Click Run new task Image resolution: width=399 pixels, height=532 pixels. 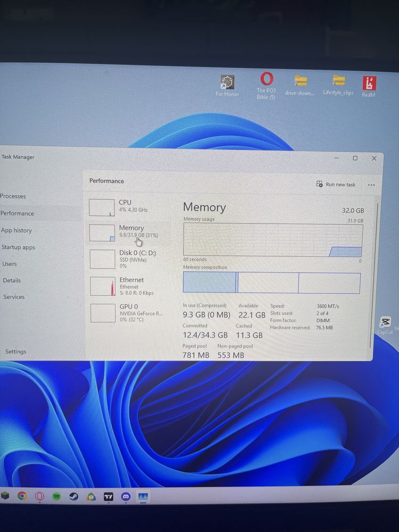[x=336, y=184]
